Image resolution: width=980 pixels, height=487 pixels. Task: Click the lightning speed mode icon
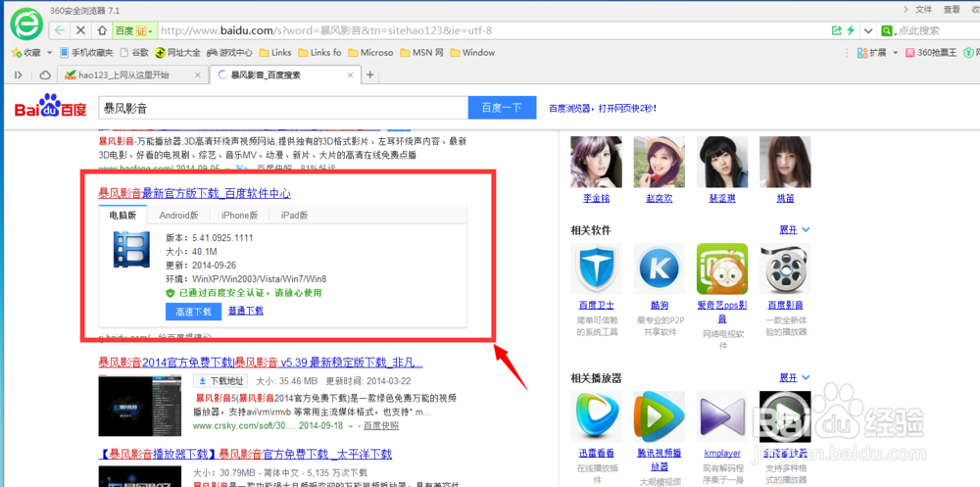pos(851,30)
